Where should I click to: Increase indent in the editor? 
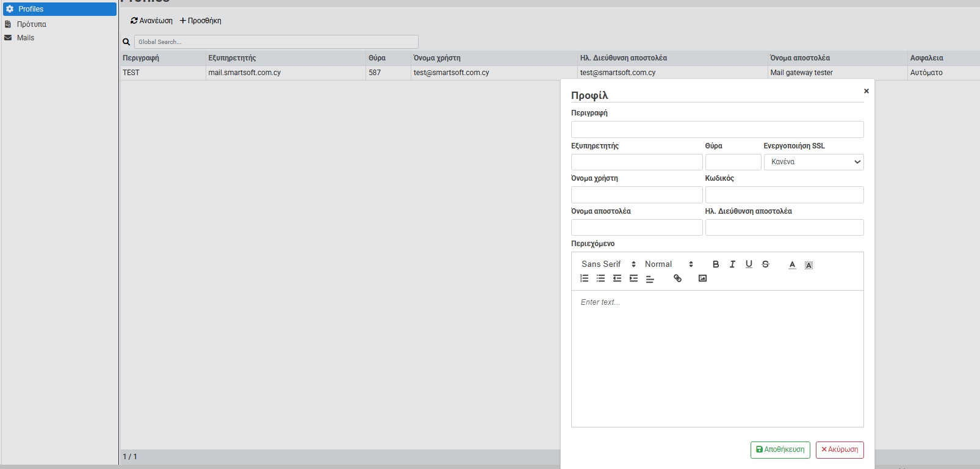tap(633, 278)
